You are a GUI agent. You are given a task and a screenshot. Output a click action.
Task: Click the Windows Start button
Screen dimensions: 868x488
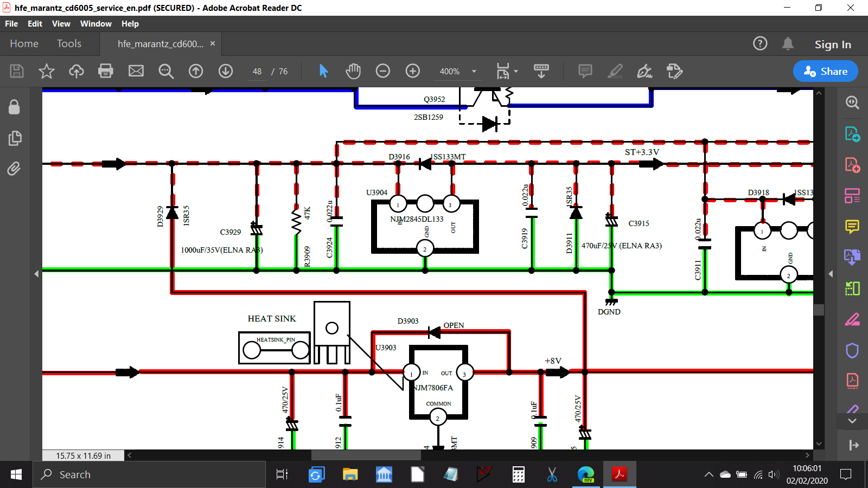16,474
